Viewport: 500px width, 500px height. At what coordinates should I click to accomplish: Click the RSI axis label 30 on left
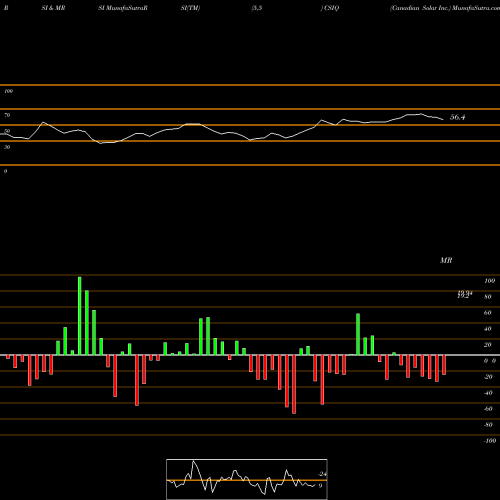point(7,147)
